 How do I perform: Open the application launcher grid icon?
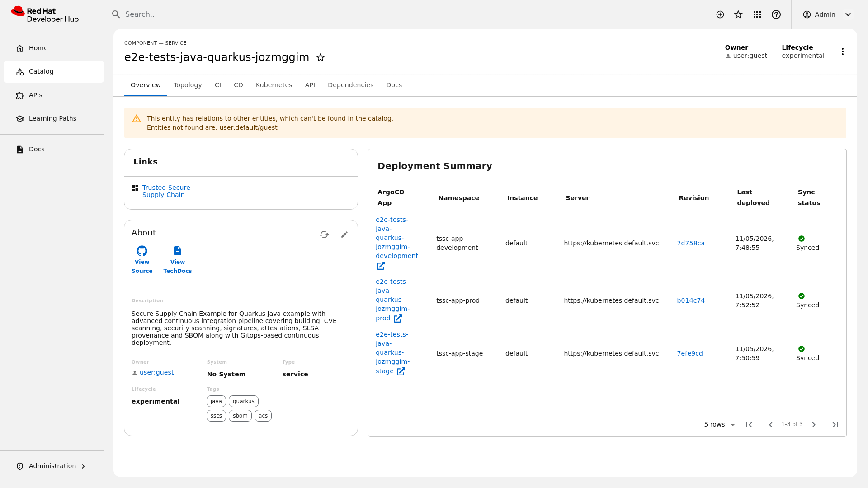pos(757,14)
